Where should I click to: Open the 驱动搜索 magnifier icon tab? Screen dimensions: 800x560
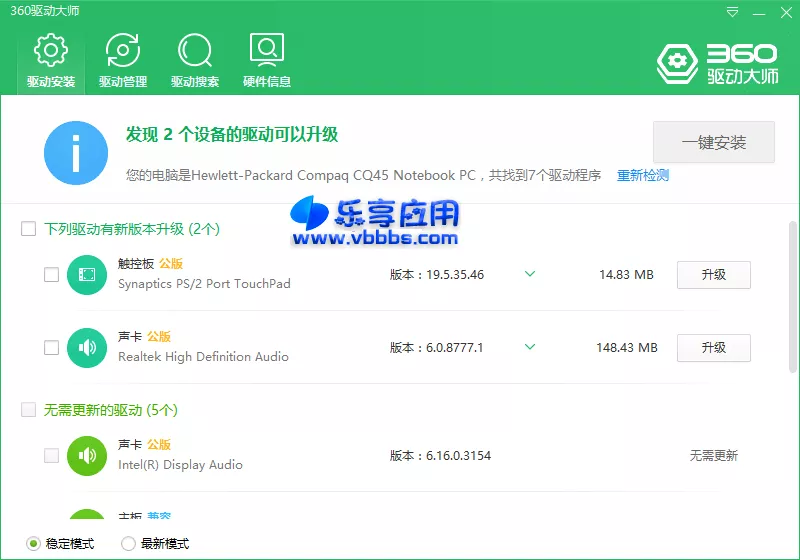[x=195, y=61]
